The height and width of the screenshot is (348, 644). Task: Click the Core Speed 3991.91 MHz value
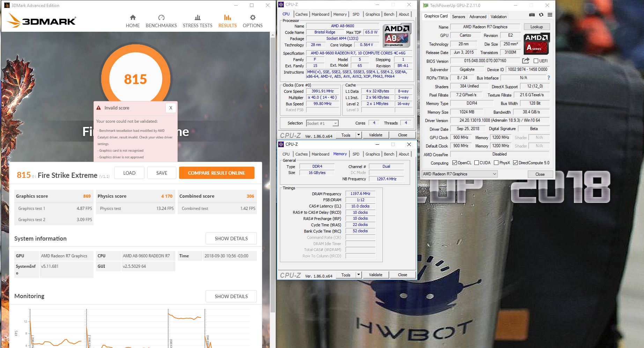pos(323,91)
